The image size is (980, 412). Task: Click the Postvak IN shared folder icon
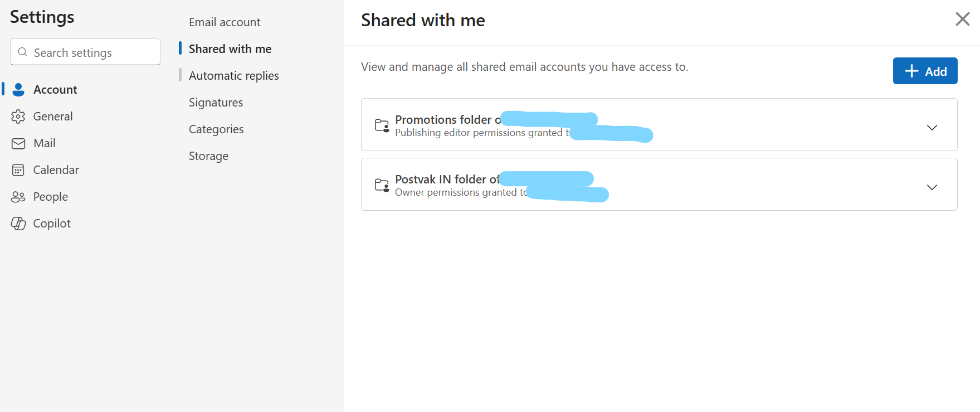(x=382, y=185)
